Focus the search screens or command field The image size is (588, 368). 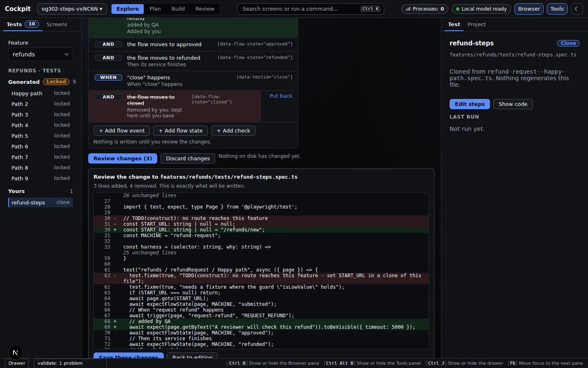pyautogui.click(x=311, y=9)
